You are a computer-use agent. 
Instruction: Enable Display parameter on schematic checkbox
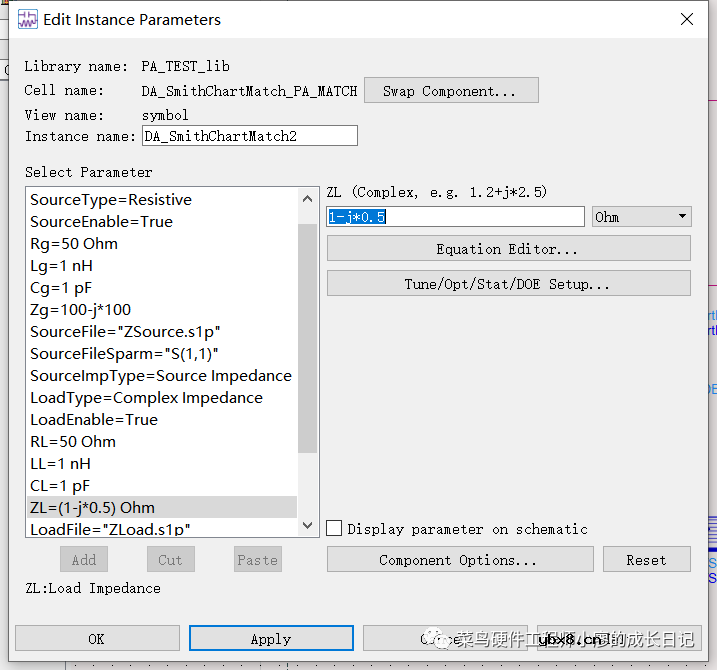[335, 528]
